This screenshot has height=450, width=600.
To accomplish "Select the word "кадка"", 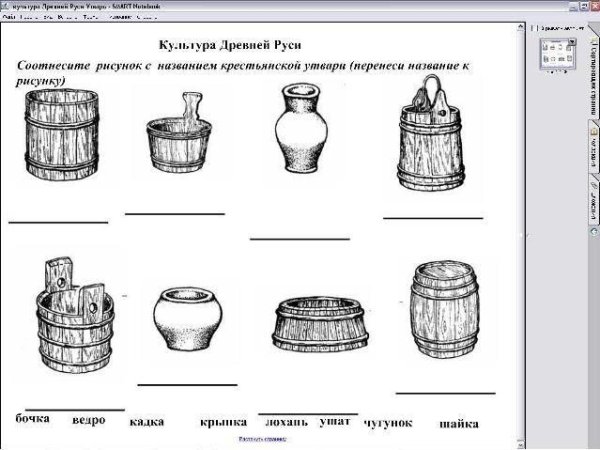I will tap(147, 422).
